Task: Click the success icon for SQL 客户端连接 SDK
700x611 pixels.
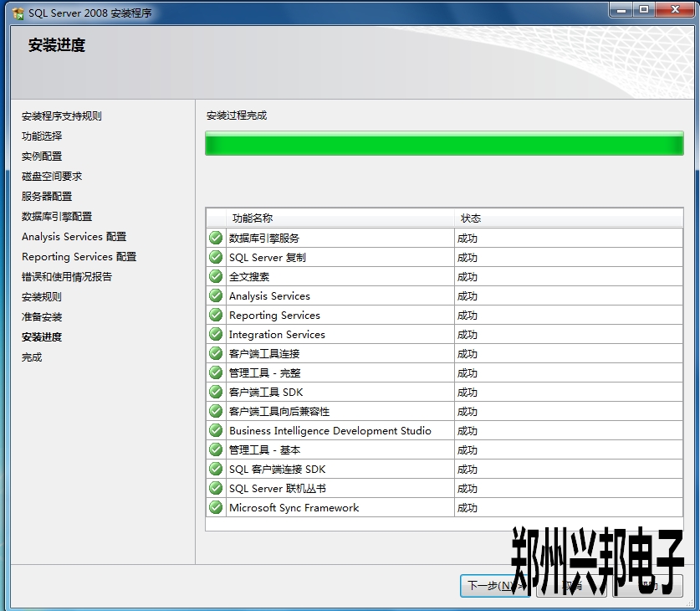Action: click(216, 469)
